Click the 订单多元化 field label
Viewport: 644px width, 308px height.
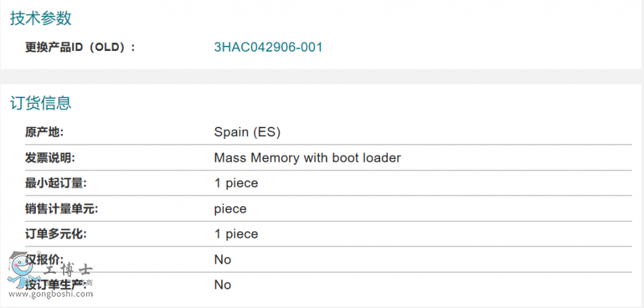coord(56,234)
